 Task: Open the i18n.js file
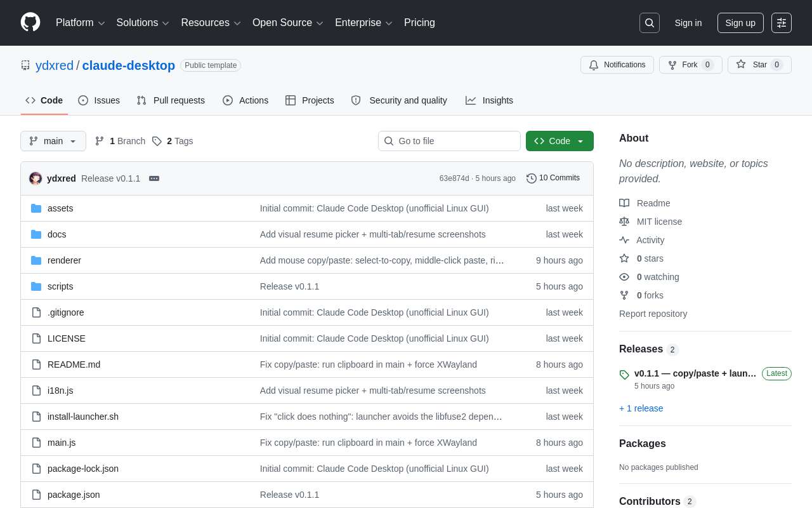pos(60,391)
